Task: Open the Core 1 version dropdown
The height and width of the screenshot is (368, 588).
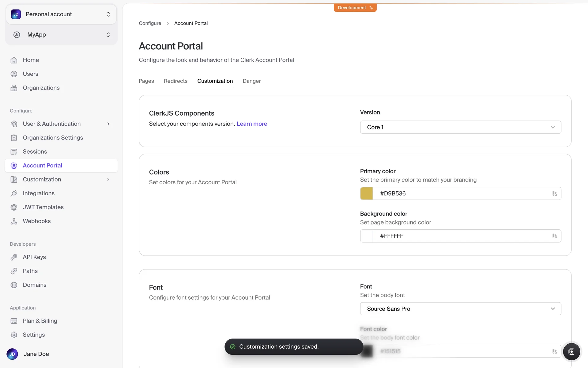Action: [460, 127]
